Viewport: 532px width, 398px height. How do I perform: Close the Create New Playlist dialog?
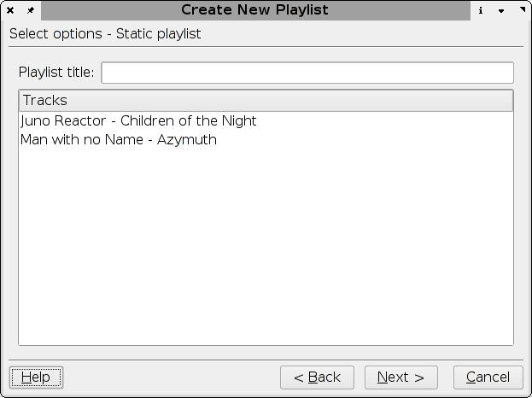[10, 10]
